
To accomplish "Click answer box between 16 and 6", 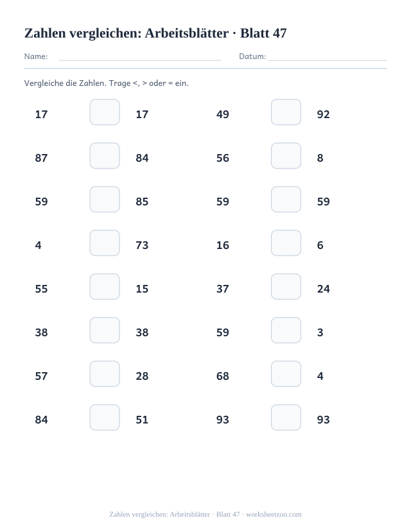I will (286, 243).
